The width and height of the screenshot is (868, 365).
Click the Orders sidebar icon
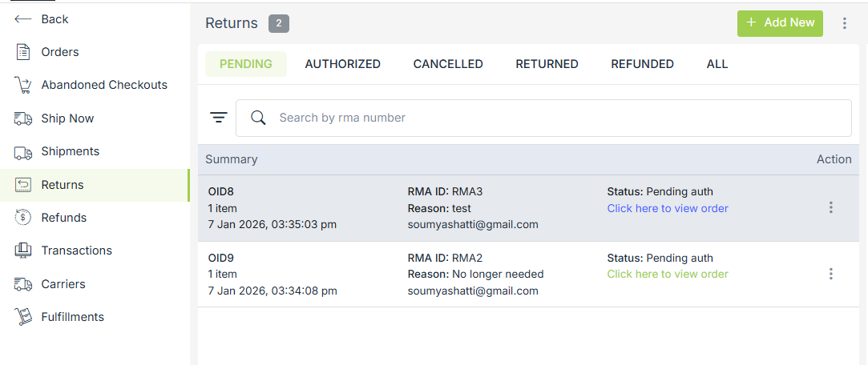(x=23, y=52)
